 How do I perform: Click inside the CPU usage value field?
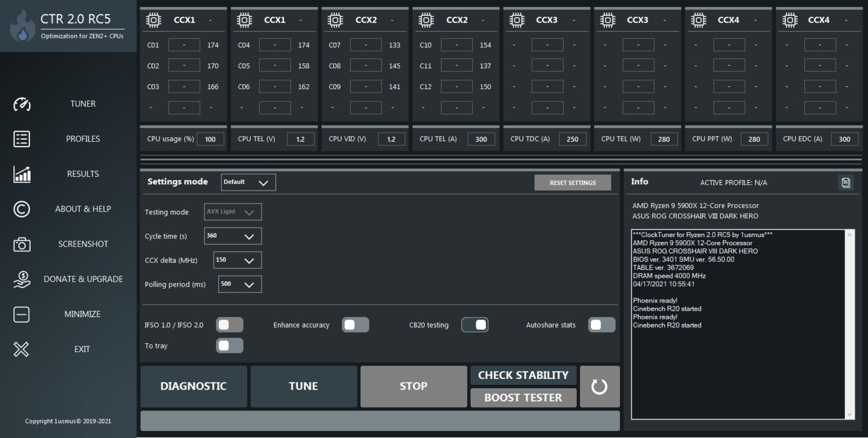(210, 139)
